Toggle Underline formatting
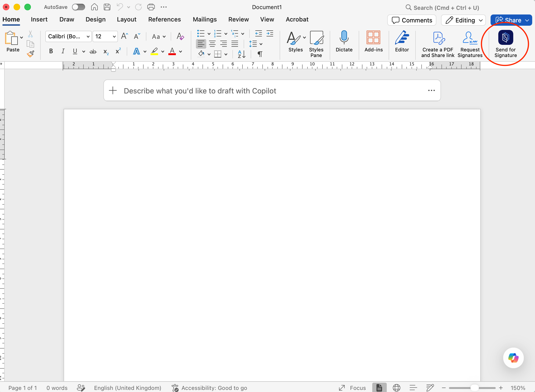This screenshot has height=392, width=535. point(75,51)
